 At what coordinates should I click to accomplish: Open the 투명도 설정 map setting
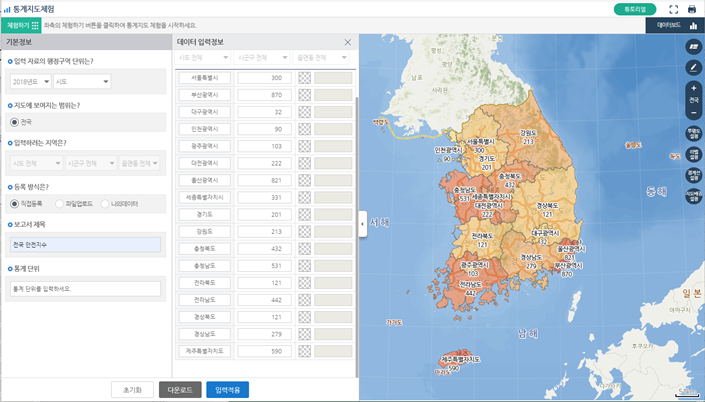click(x=694, y=132)
